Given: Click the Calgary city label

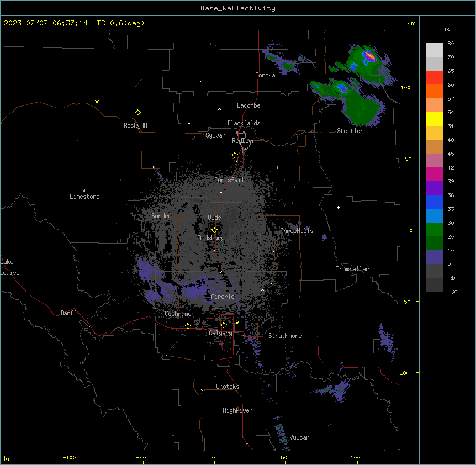Looking at the screenshot, I should [x=221, y=333].
